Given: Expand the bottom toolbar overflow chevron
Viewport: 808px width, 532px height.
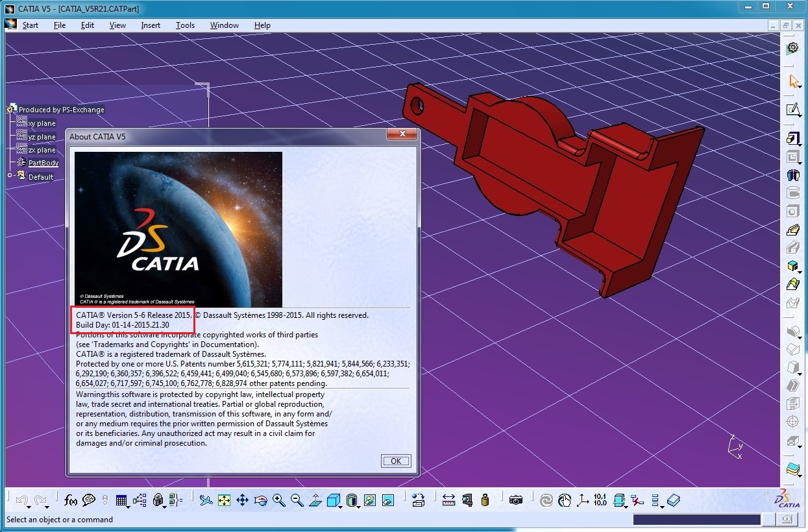Looking at the screenshot, I should click(x=766, y=493).
